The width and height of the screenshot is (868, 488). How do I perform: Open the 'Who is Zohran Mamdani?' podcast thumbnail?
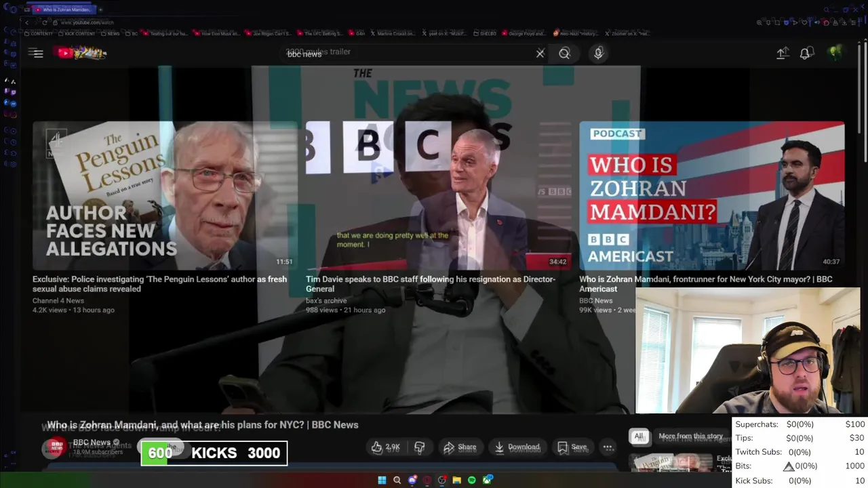tap(712, 196)
